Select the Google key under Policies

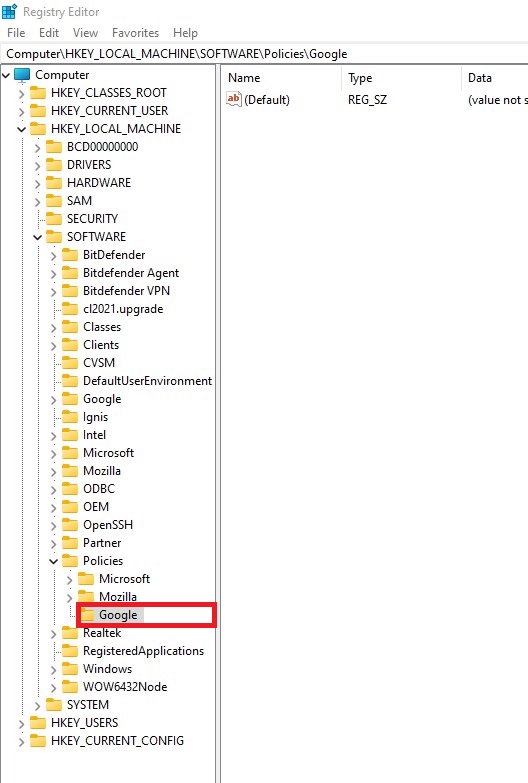tap(118, 615)
